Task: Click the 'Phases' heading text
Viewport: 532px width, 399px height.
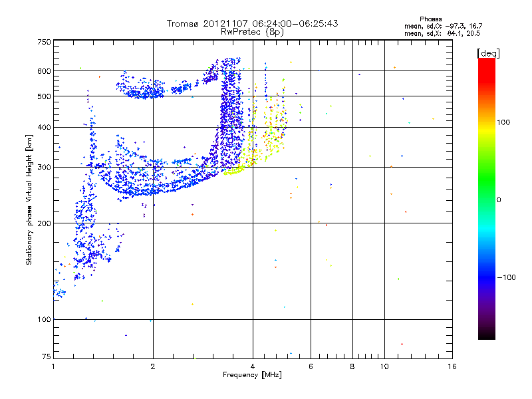Action: (430, 19)
